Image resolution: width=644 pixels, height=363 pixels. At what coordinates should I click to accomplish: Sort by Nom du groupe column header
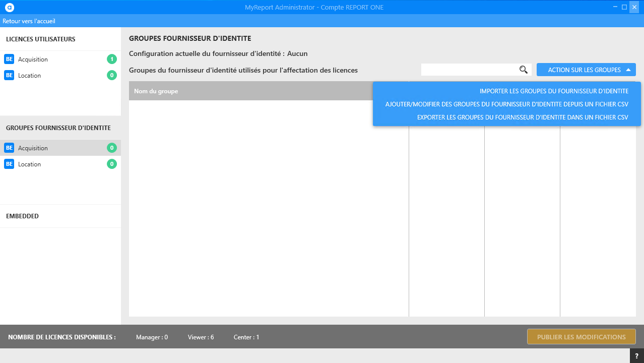(156, 91)
